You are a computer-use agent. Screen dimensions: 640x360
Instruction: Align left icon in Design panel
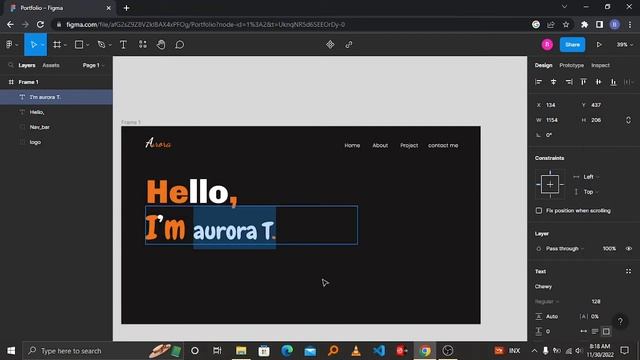(x=538, y=82)
